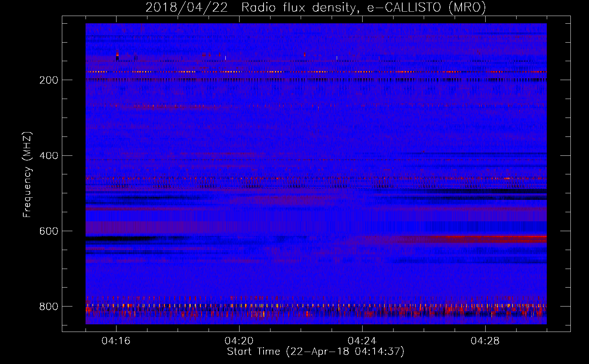The image size is (589, 364).
Task: Click the 'Start Time (22-Apr-18 04:14:37)' axis label
Action: [x=316, y=352]
